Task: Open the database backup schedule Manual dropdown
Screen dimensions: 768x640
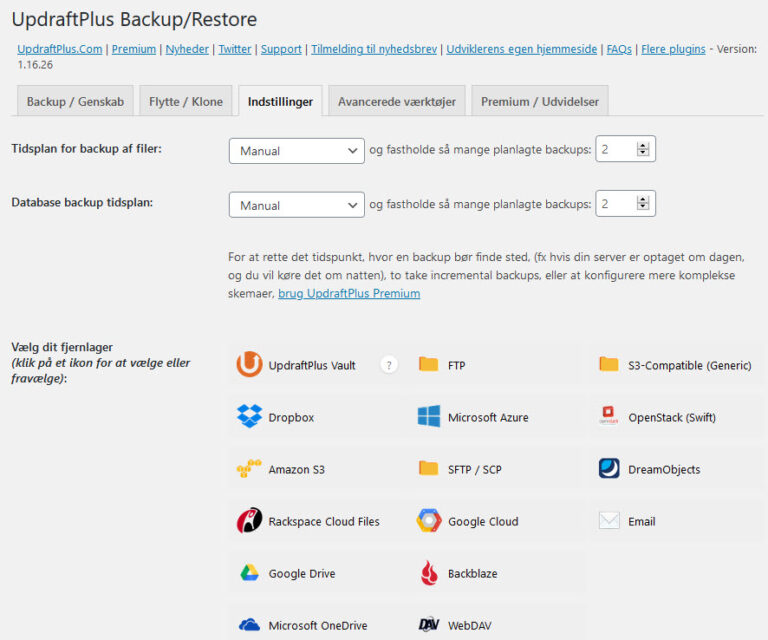Action: click(x=297, y=205)
